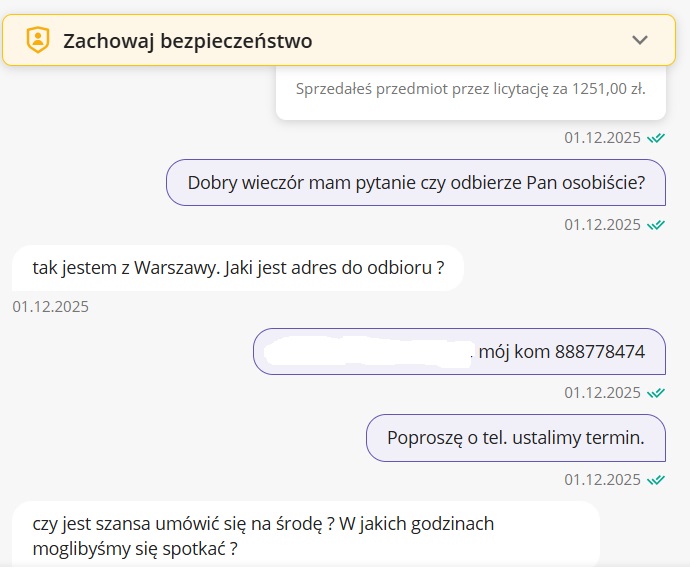The image size is (690, 568).
Task: Select the 'tak jestem z Warszawy' message
Action: (x=238, y=268)
